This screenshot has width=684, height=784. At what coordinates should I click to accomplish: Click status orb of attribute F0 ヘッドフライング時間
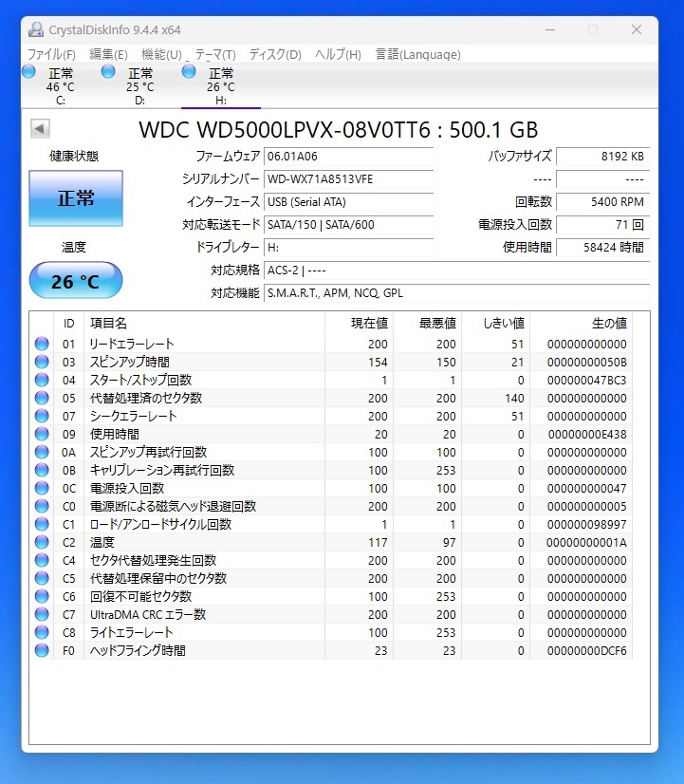42,650
